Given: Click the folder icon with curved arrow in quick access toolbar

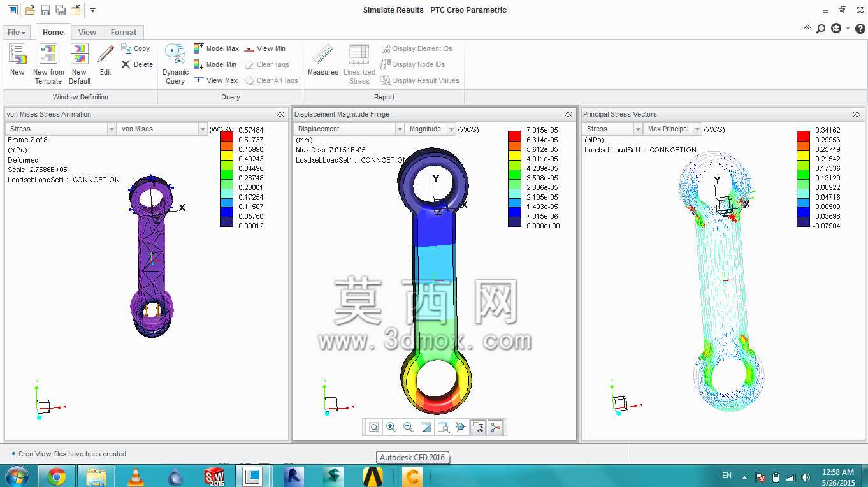Looking at the screenshot, I should pos(76,10).
